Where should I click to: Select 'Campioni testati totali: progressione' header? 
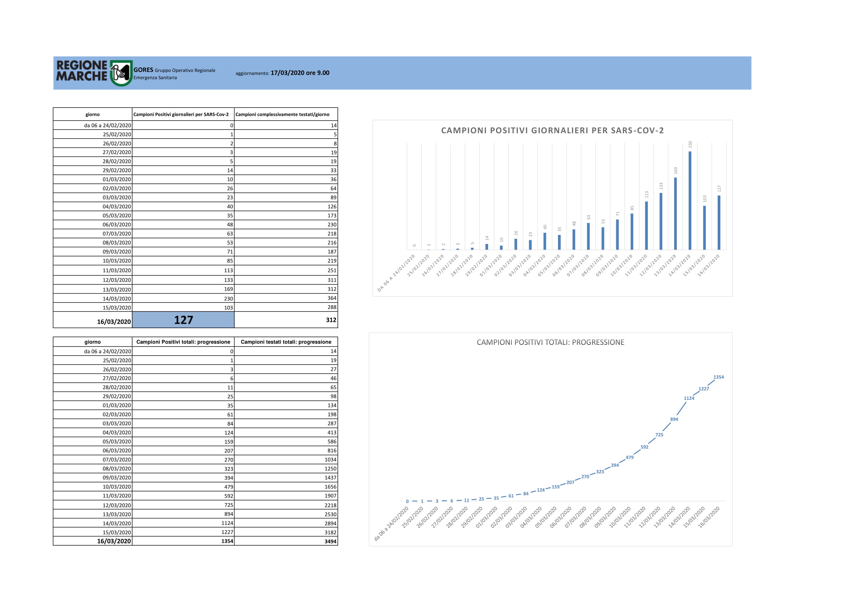(x=286, y=342)
